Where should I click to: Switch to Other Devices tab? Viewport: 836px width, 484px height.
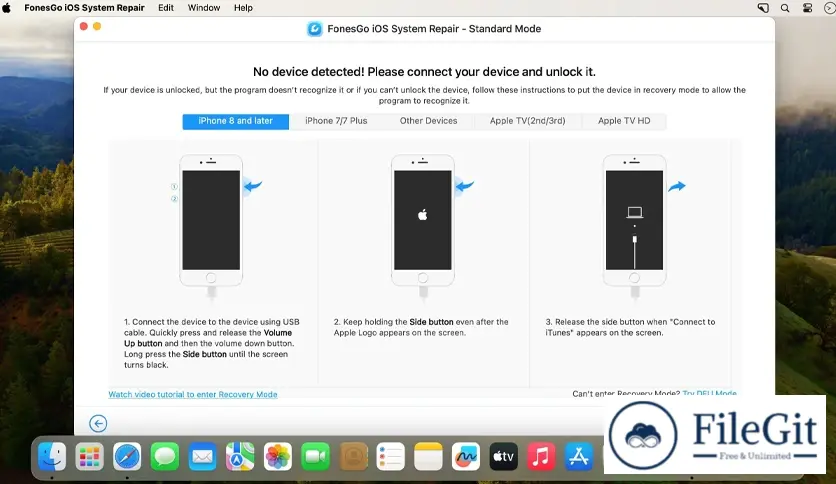coord(429,121)
